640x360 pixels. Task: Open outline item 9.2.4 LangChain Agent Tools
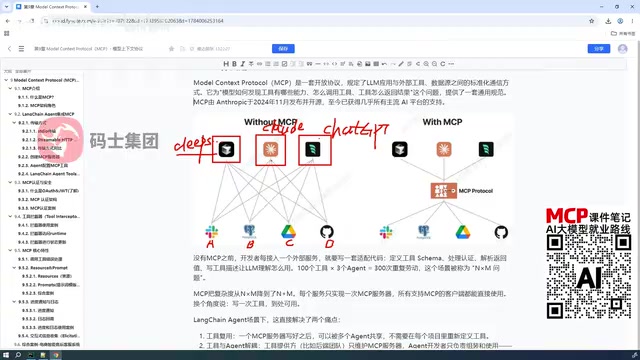coord(49,173)
